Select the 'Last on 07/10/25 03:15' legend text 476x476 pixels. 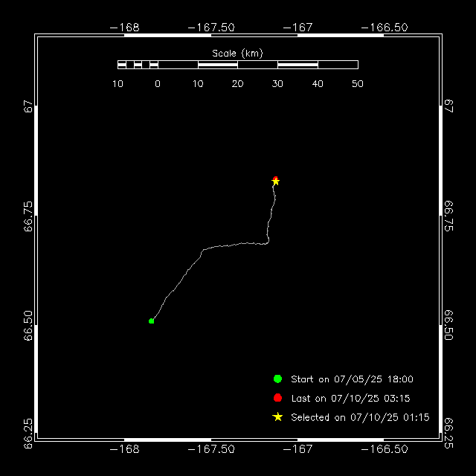(x=350, y=399)
